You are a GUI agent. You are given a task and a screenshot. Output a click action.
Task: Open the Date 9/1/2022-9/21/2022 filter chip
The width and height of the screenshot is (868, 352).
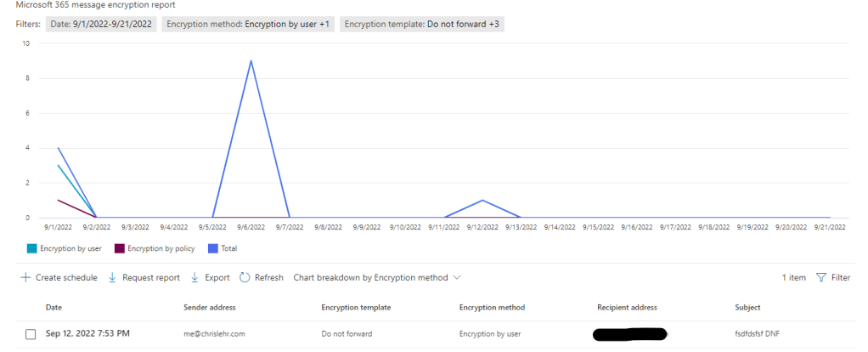101,24
